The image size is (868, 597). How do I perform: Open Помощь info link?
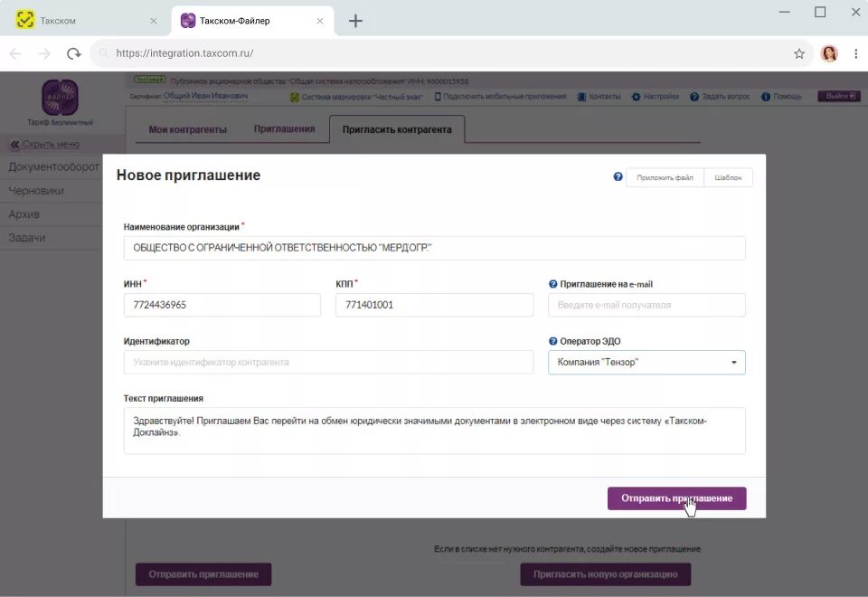click(x=781, y=97)
